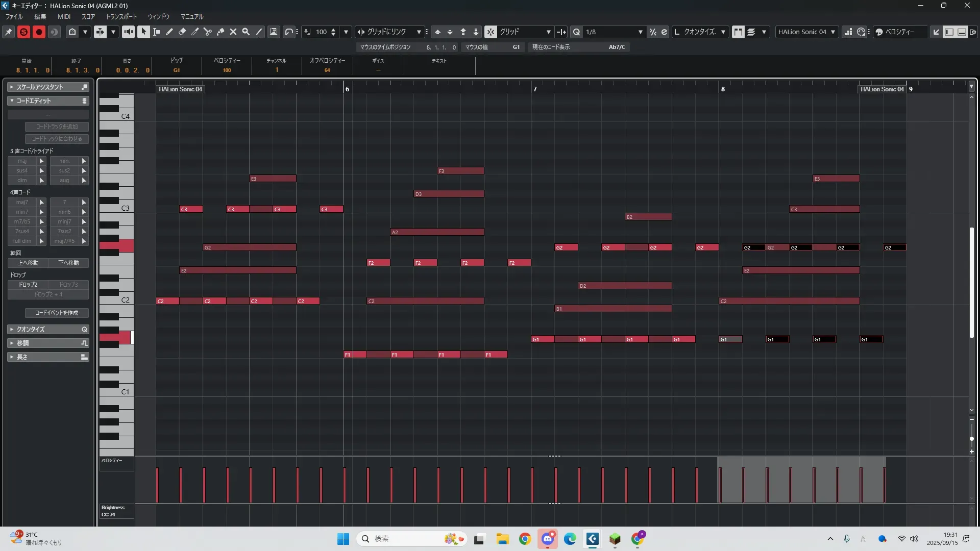
Task: Toggle Solo Editor button
Action: click(23, 32)
